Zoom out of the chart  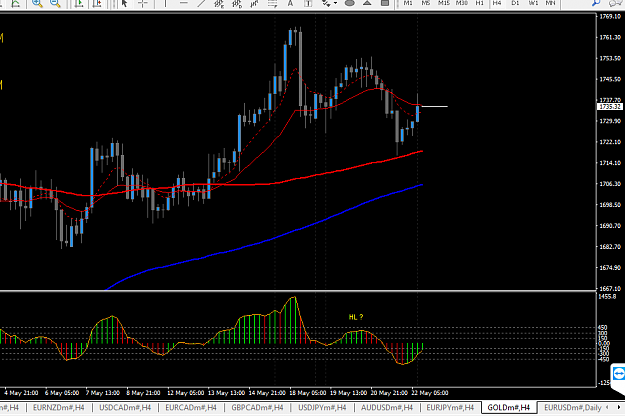55,4
